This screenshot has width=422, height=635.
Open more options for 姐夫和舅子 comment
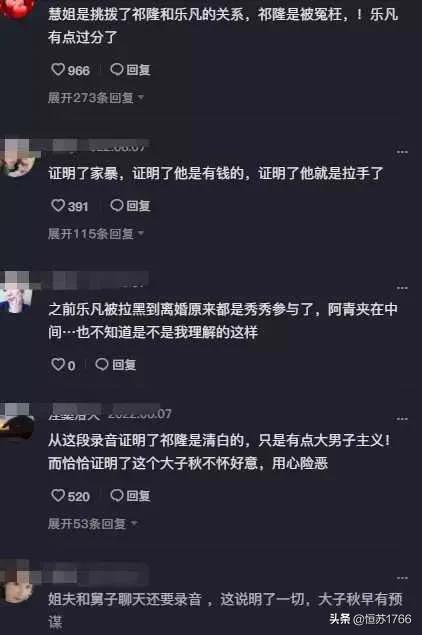click(x=402, y=578)
